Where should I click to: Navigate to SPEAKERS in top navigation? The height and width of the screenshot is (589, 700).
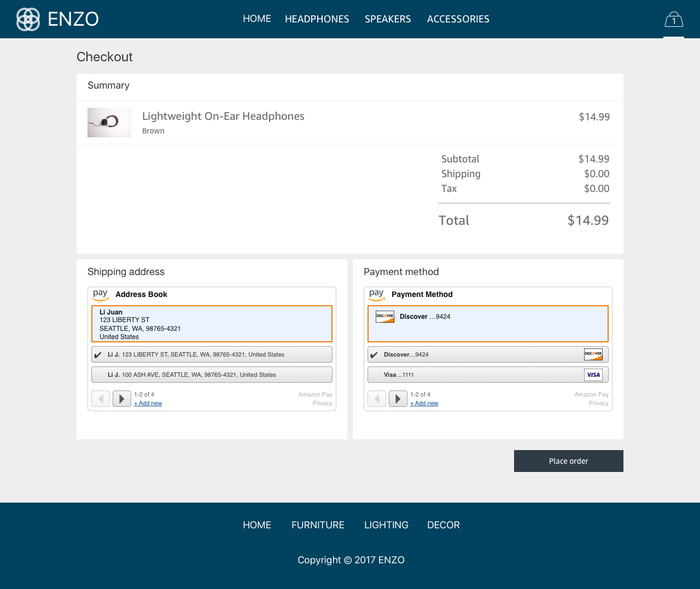click(388, 19)
